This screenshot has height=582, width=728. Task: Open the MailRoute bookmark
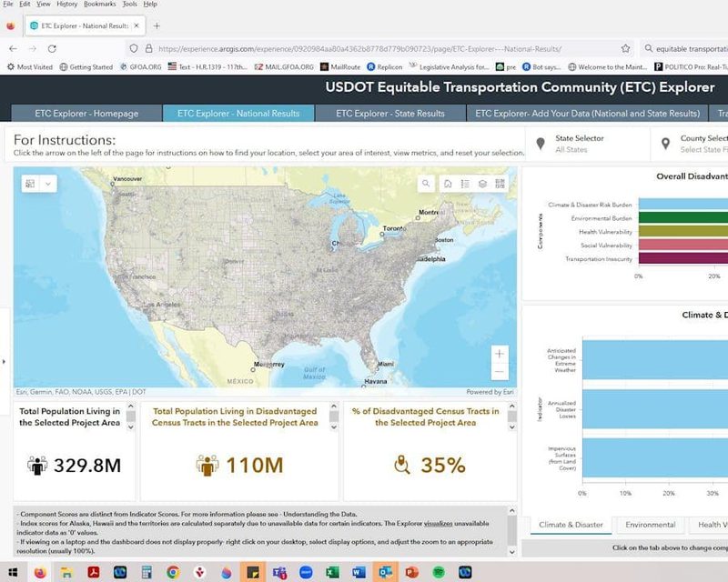point(340,66)
